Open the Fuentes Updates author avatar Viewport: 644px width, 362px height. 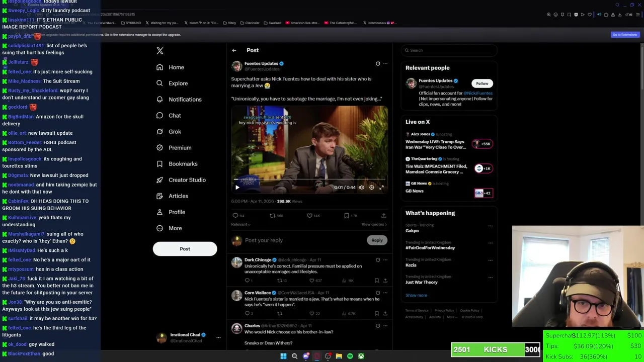pos(236,66)
